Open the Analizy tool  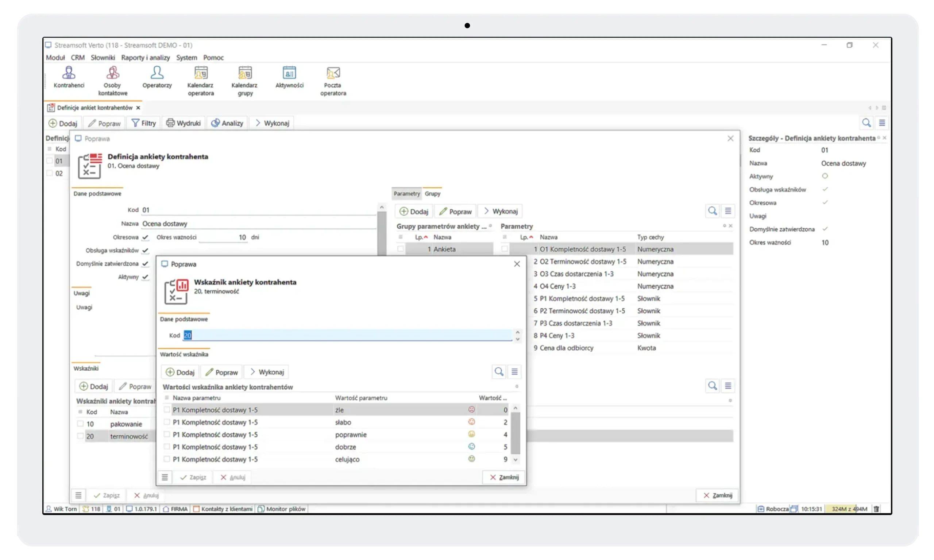(x=227, y=123)
